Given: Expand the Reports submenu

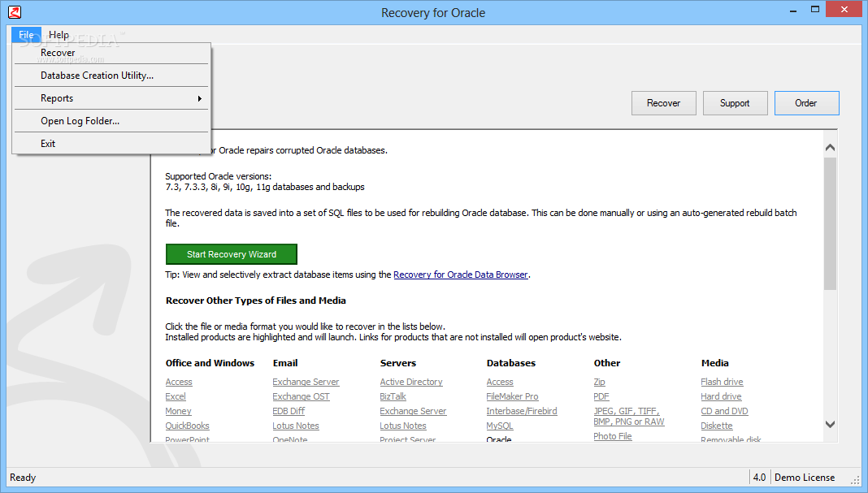Looking at the screenshot, I should point(111,98).
